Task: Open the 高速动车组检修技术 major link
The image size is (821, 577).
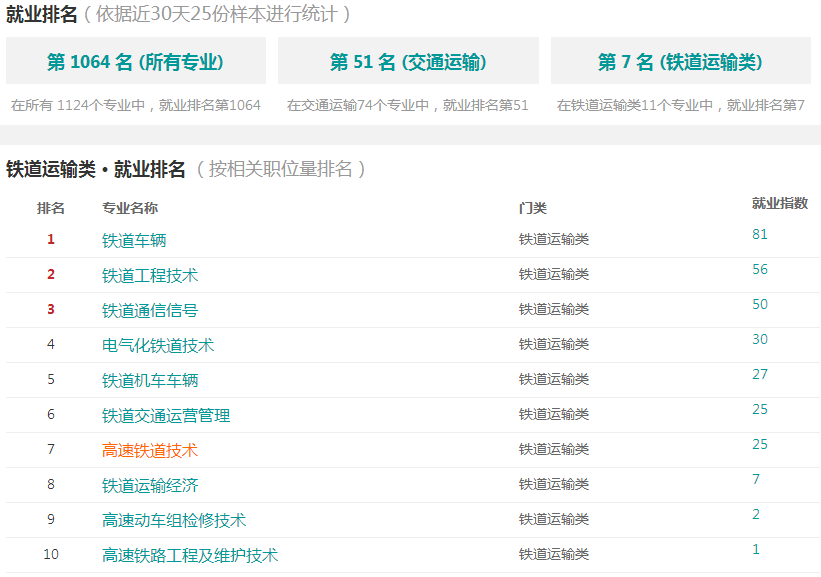Action: pyautogui.click(x=174, y=520)
